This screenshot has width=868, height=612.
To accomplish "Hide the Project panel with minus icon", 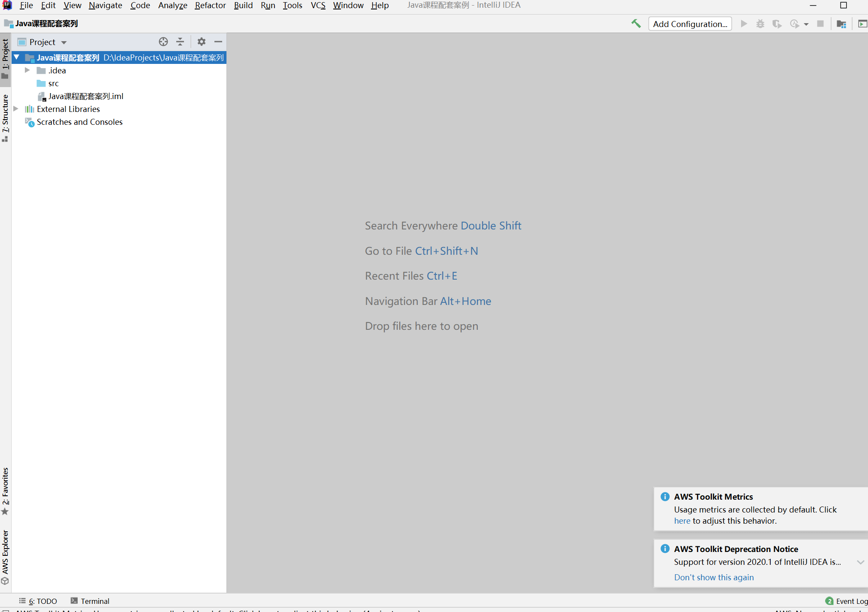I will [x=218, y=42].
